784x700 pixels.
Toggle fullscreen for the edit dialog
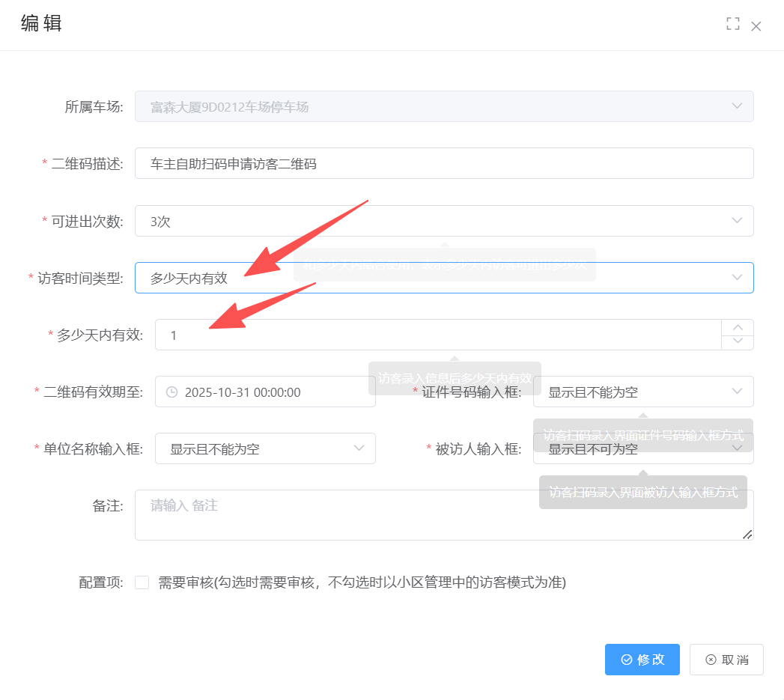pyautogui.click(x=732, y=23)
